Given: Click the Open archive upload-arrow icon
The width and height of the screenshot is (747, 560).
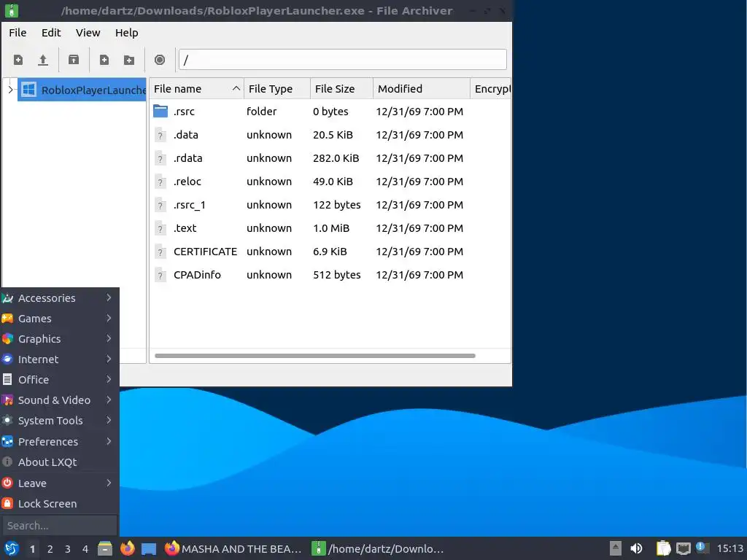Looking at the screenshot, I should [43, 60].
